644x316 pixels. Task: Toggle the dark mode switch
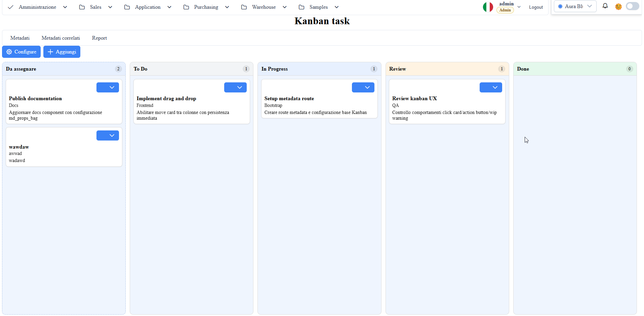[x=632, y=6]
